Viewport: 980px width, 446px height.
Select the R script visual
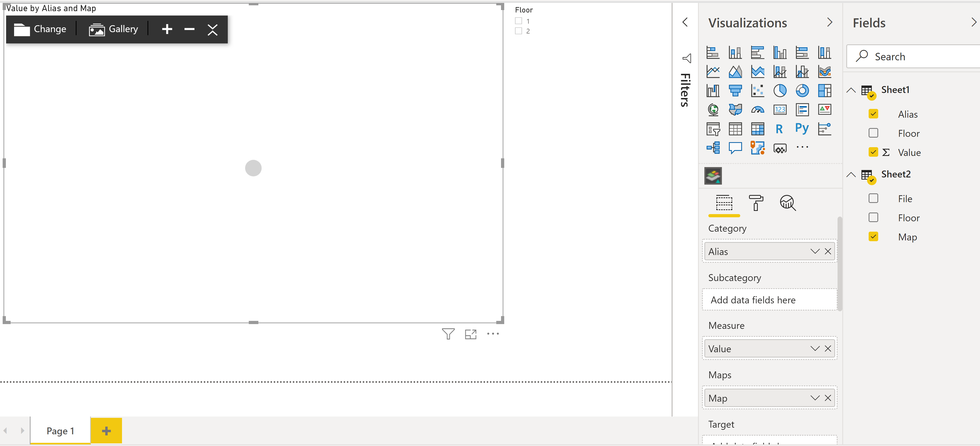coord(779,129)
